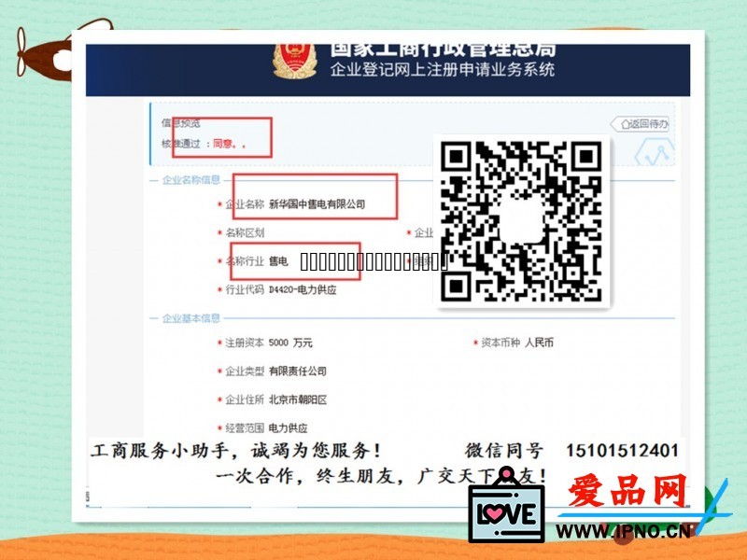Select the red 同意 approval text

[222, 143]
